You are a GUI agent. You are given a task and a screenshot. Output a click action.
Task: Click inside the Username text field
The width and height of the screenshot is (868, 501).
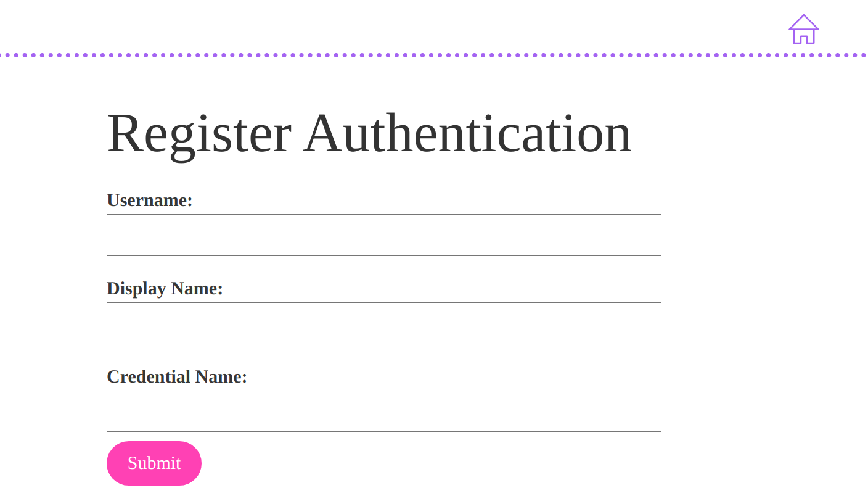coord(383,235)
